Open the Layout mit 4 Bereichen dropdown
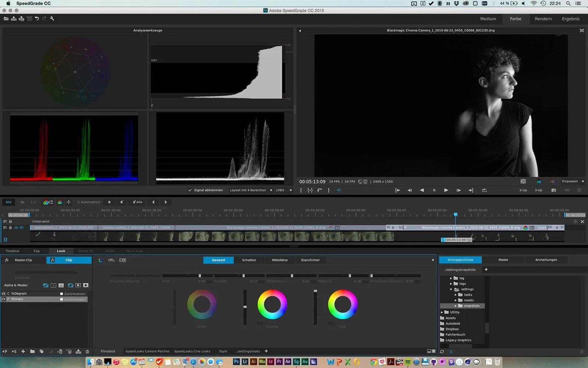This screenshot has height=368, width=588. 251,190
